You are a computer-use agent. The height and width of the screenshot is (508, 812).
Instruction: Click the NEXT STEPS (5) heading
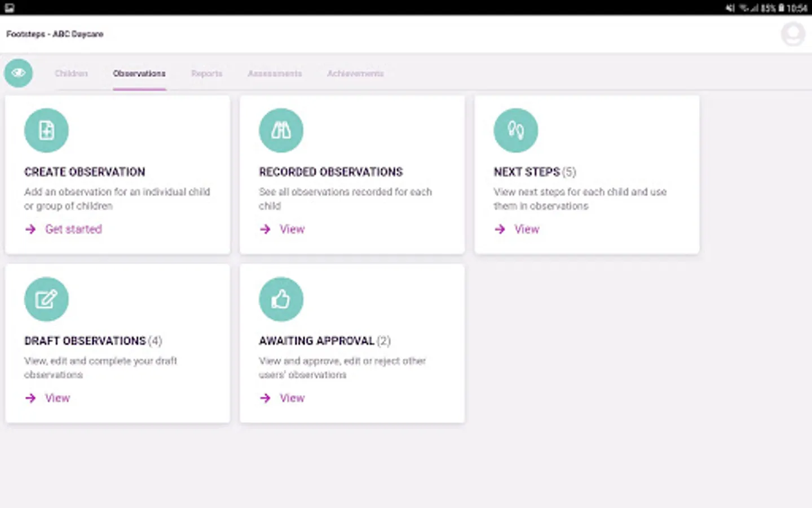point(535,172)
